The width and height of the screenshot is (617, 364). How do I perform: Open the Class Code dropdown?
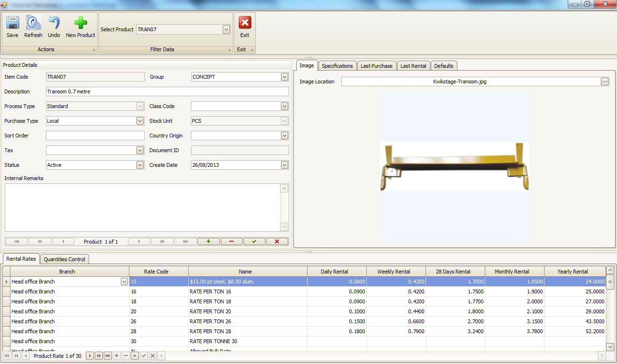click(284, 106)
